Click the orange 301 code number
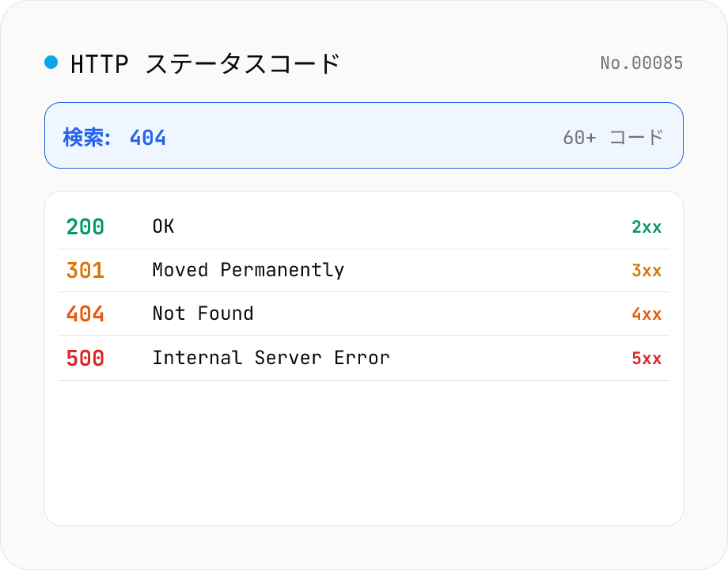 click(85, 271)
